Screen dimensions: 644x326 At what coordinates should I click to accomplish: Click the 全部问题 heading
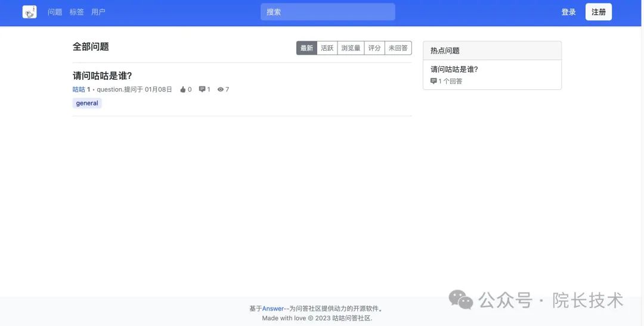[x=91, y=47]
